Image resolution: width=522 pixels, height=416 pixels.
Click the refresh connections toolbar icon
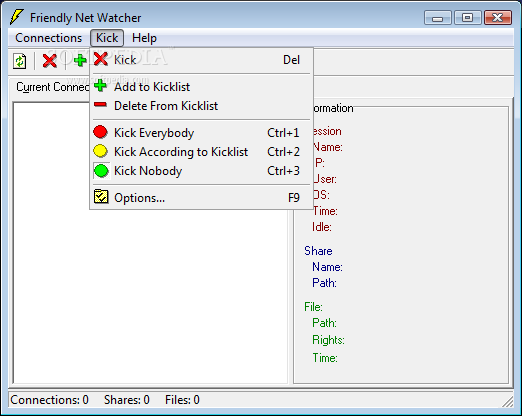(20, 61)
